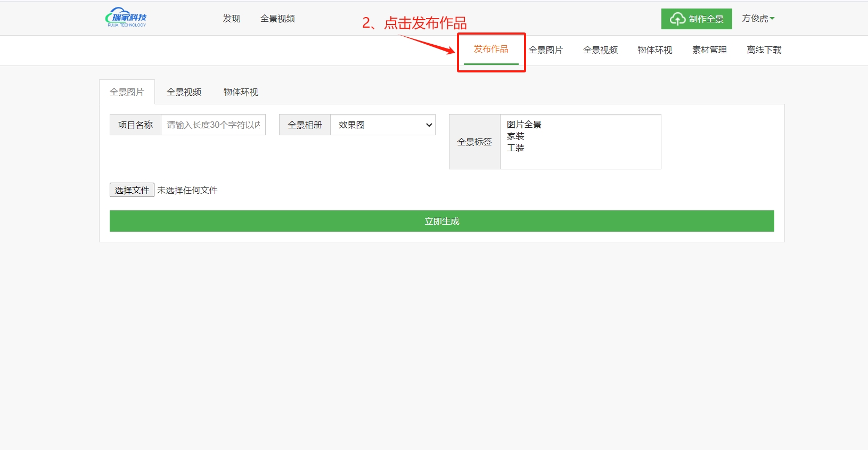The height and width of the screenshot is (450, 868).
Task: Click the green 立即生成 button
Action: click(441, 221)
